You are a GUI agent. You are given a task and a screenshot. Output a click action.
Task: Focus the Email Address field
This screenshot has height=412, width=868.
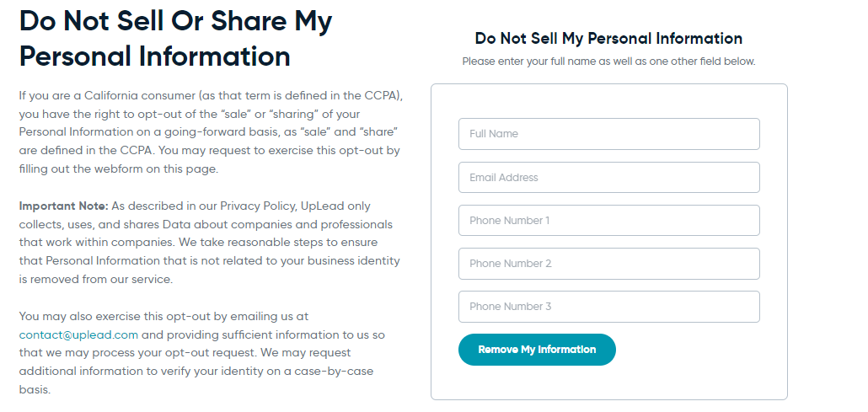point(609,177)
